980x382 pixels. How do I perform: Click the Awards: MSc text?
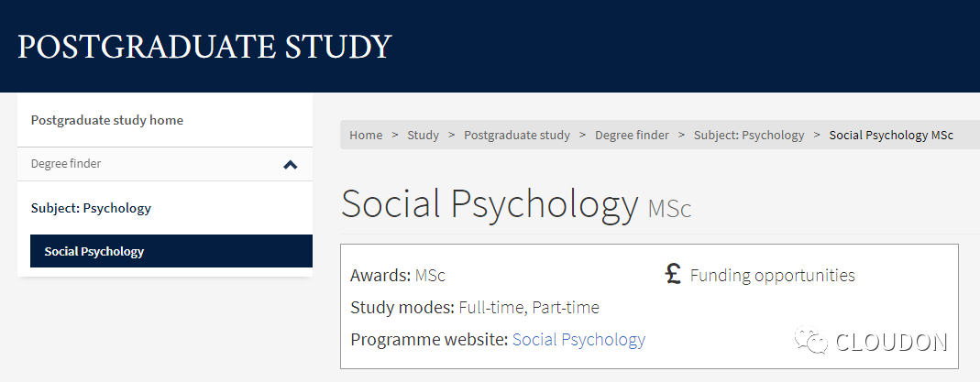point(398,275)
